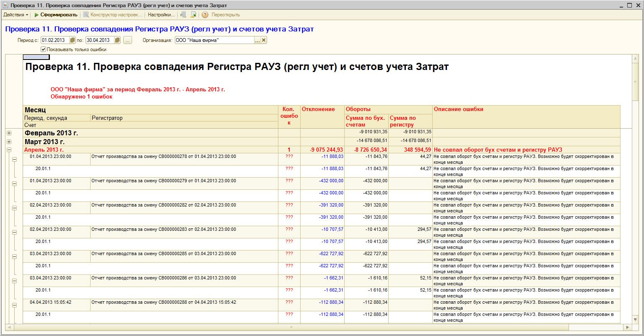Screen dimensions: 644x336
Task: Collapse the СВ000000278 document group
Action: point(14,159)
